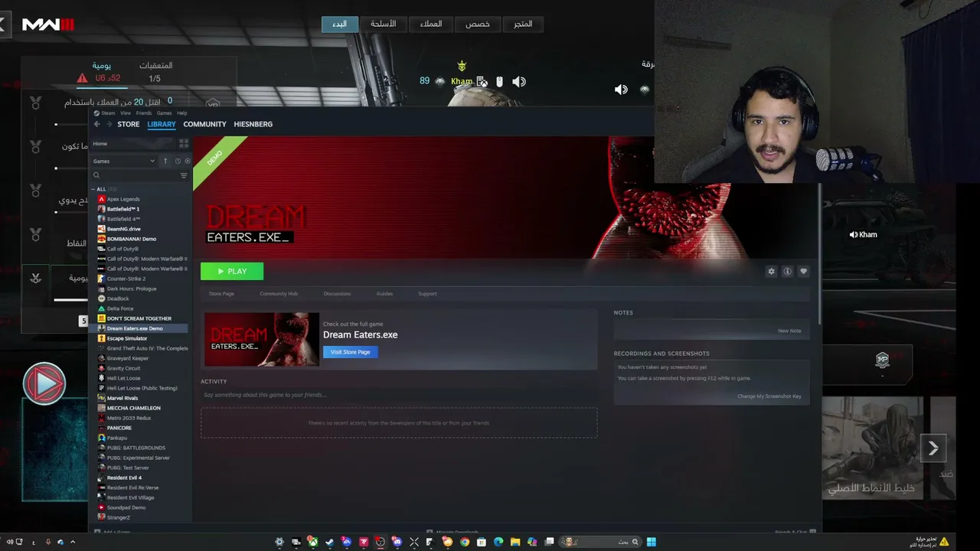Image resolution: width=980 pixels, height=551 pixels.
Task: Click the red play button in MW3
Action: 44,383
